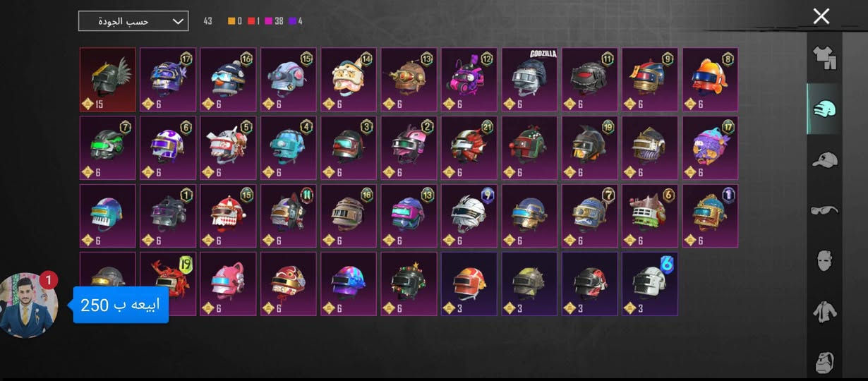This screenshot has height=381, width=868.
Task: Choose the face mask category icon
Action: coord(824,260)
